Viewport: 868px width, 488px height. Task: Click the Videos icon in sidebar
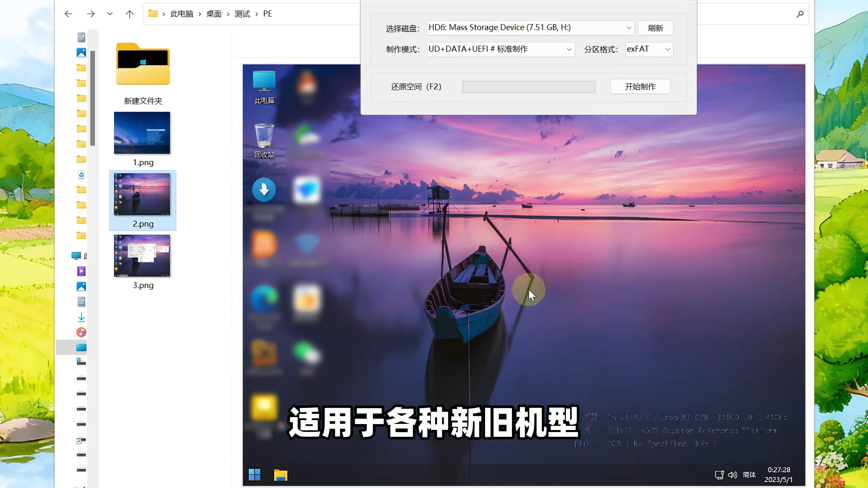click(81, 271)
